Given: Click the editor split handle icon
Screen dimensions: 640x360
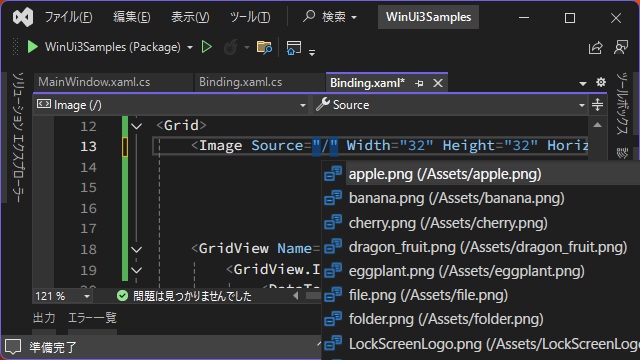Looking at the screenshot, I should click(598, 105).
